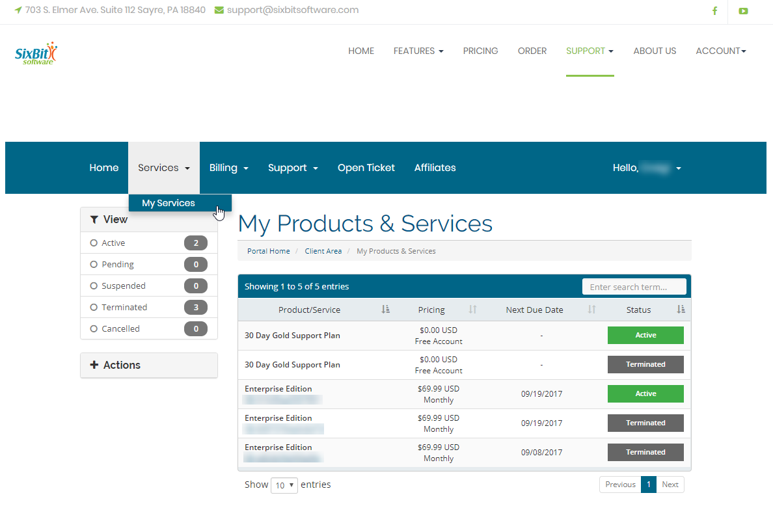Click the My Products & Services breadcrumb text
The width and height of the screenshot is (773, 532).
point(396,251)
